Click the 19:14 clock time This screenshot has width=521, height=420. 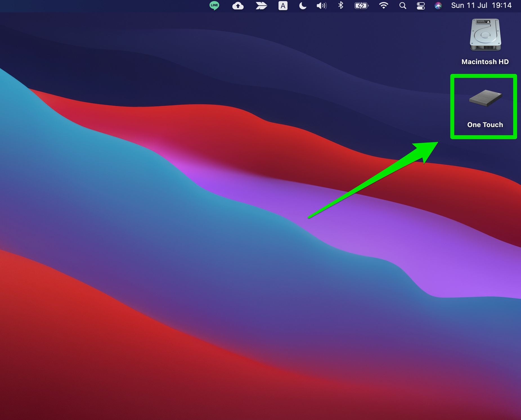point(502,6)
